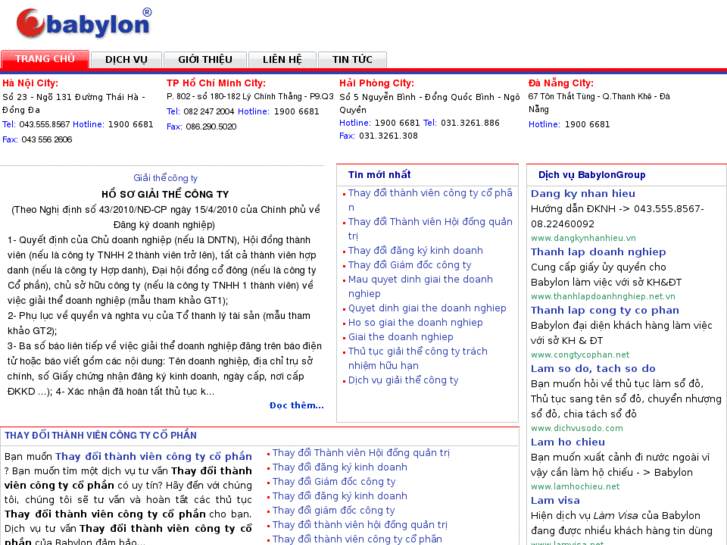
Task: Open 'Mau quyet dinh giai the doanh nghiep' link
Action: click(420, 286)
